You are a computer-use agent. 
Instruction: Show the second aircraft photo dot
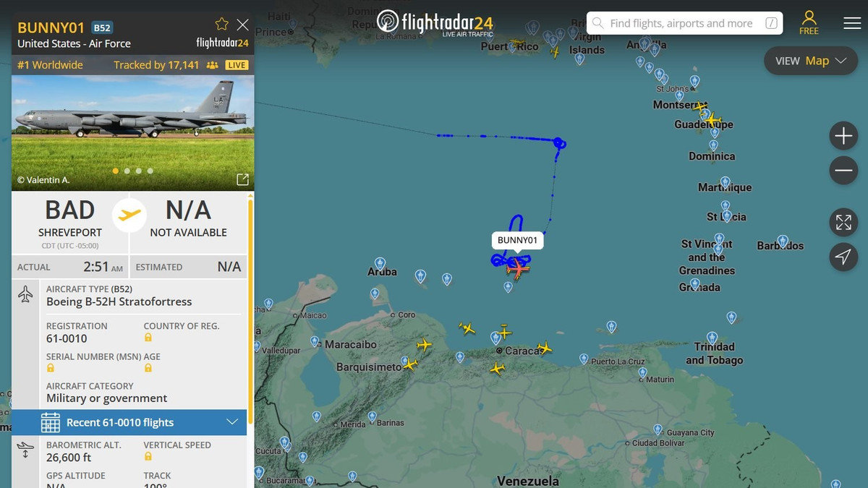pos(127,171)
